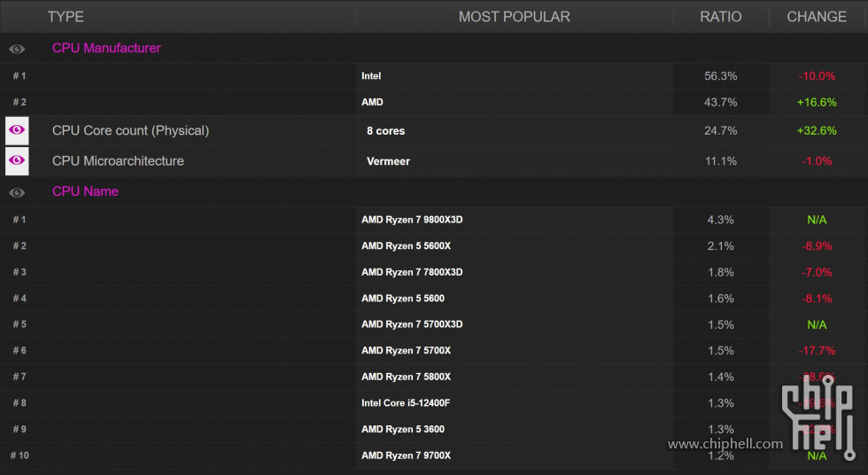Image resolution: width=868 pixels, height=475 pixels.
Task: Click the -7.0% change of Ryzen 7 7800X3D
Action: (x=817, y=272)
